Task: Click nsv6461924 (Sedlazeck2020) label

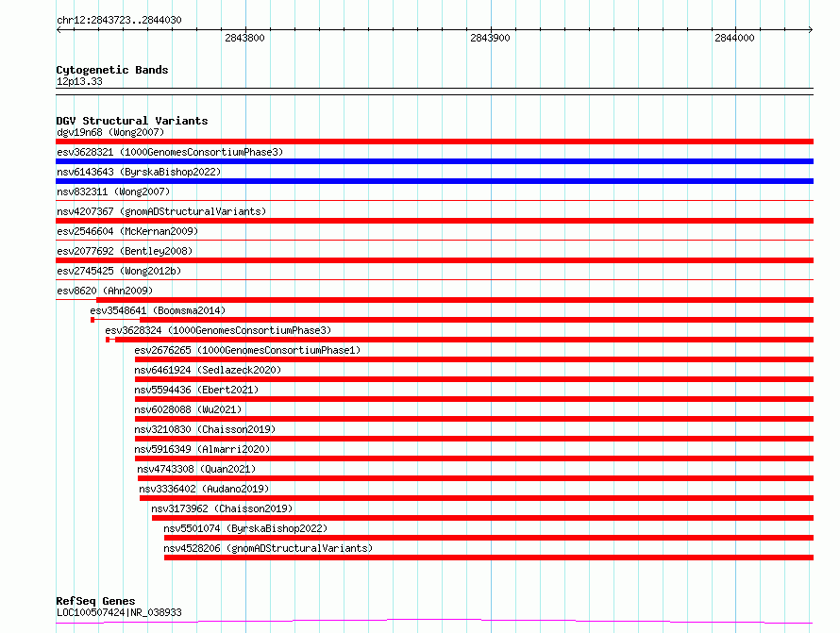Action: (x=208, y=370)
